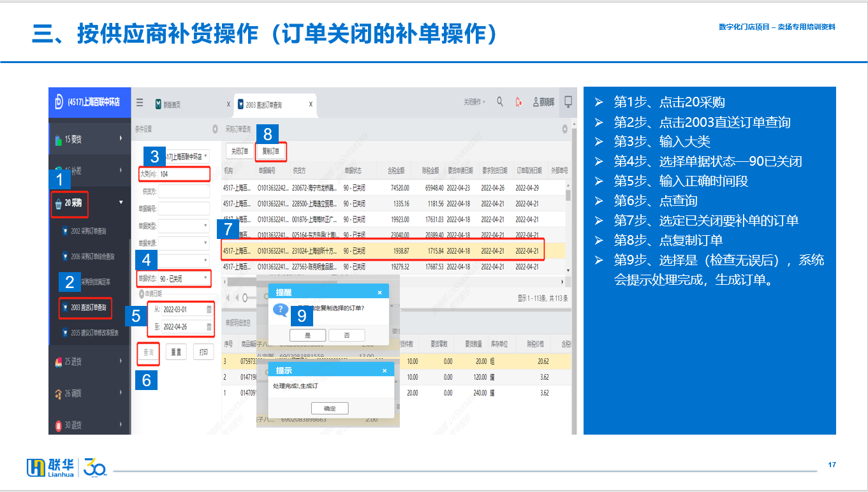Click the 30 退货 sidebar icon
This screenshot has width=868, height=492.
click(x=59, y=425)
